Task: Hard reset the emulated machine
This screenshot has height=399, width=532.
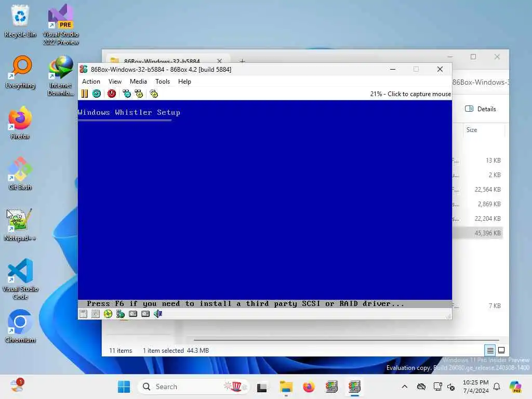Action: (x=97, y=94)
